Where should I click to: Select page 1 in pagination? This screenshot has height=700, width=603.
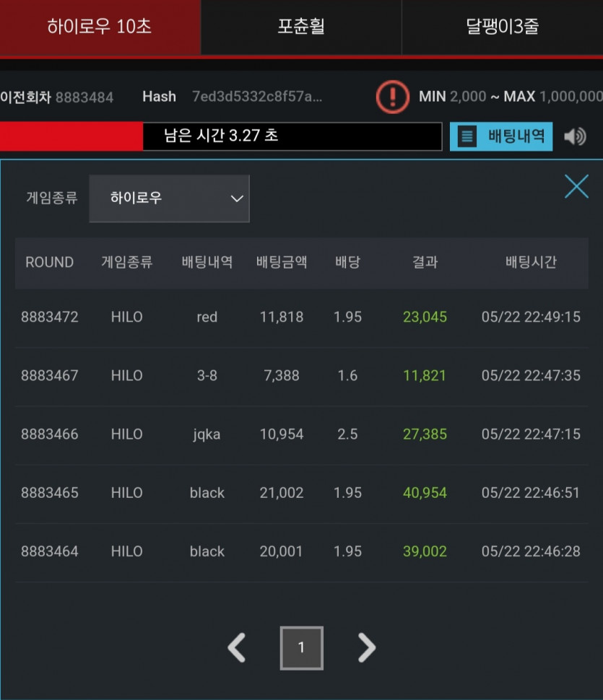click(302, 648)
